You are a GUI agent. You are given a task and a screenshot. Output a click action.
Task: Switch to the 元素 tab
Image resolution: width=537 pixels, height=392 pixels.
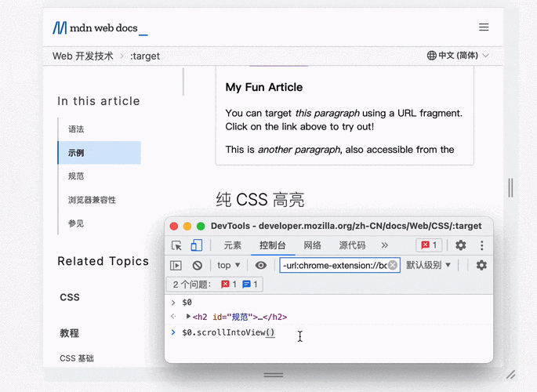233,245
